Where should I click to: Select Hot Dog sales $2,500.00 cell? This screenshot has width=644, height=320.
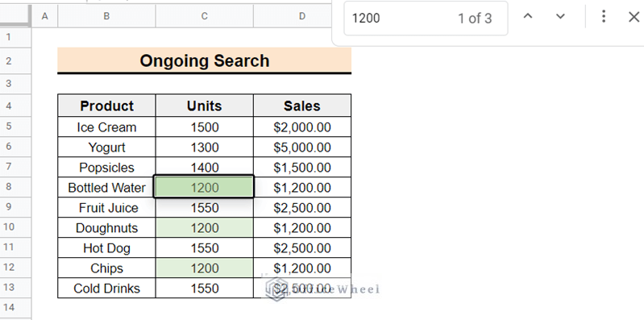point(302,247)
